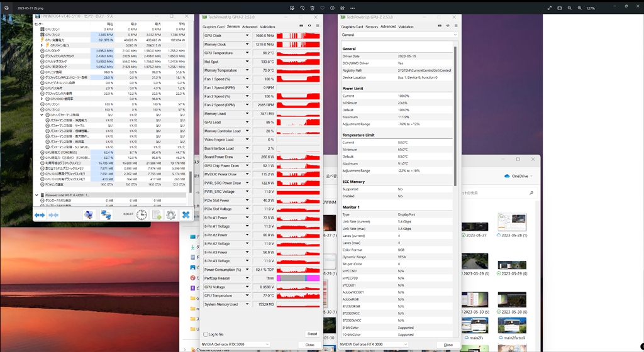Viewport: 644px width, 352px height.
Task: Click the 127% zoom level indicator
Action: 591,8
